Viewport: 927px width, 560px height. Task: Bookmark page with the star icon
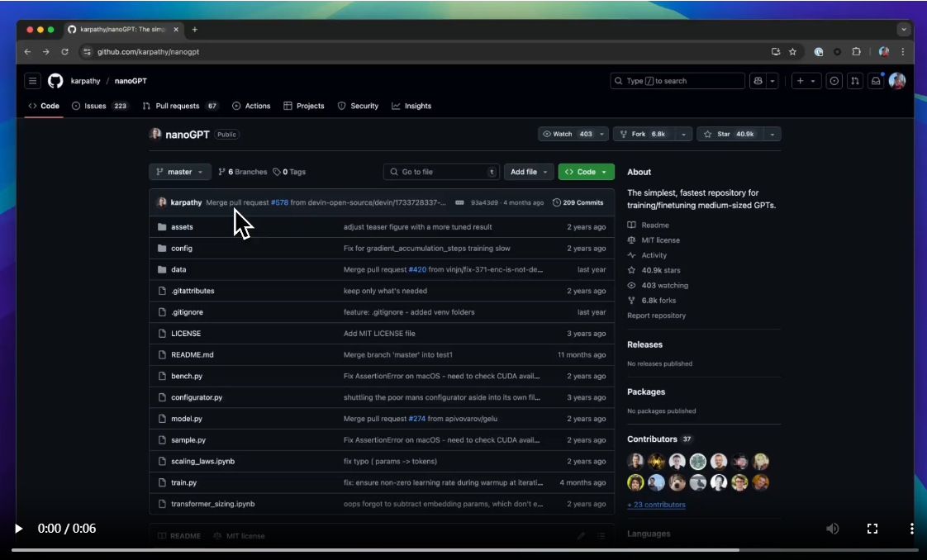(x=792, y=51)
